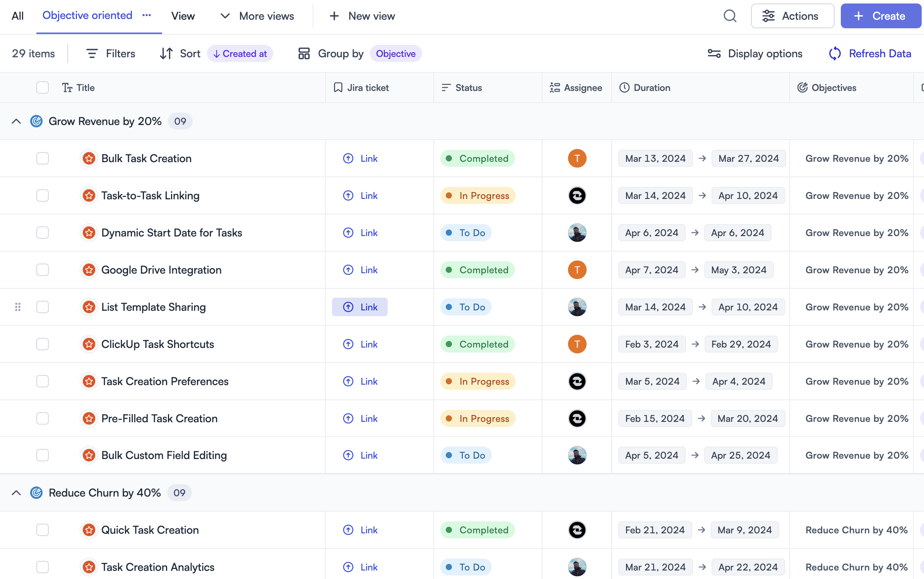Open the More views dropdown
The height and width of the screenshot is (579, 924).
click(257, 16)
